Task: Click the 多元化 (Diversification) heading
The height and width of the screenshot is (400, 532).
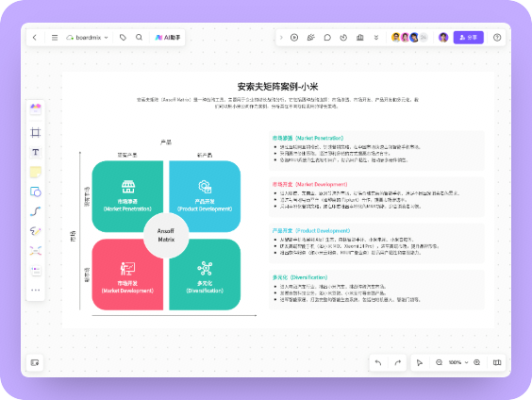Action: tap(300, 277)
